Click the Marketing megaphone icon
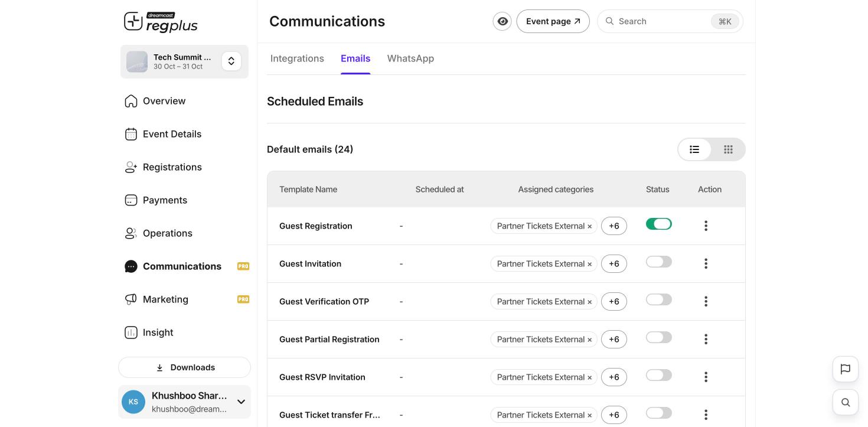The width and height of the screenshot is (868, 427). pyautogui.click(x=131, y=299)
